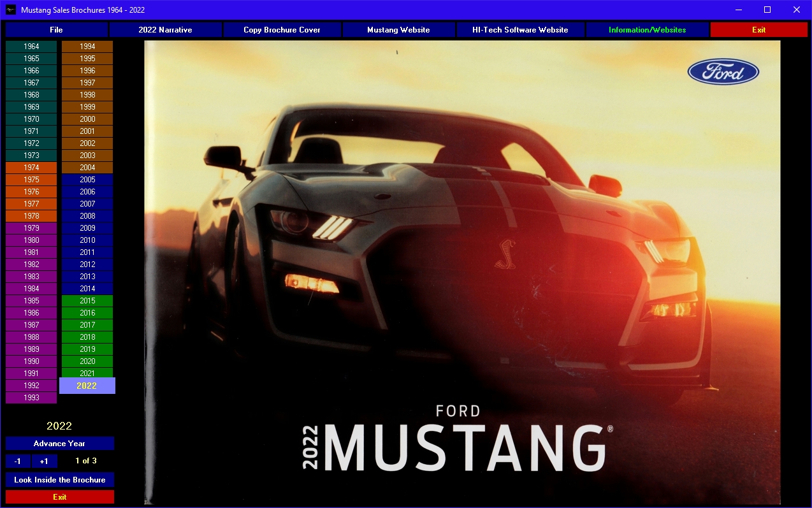The height and width of the screenshot is (508, 812).
Task: Select year 1971
Action: (x=31, y=131)
